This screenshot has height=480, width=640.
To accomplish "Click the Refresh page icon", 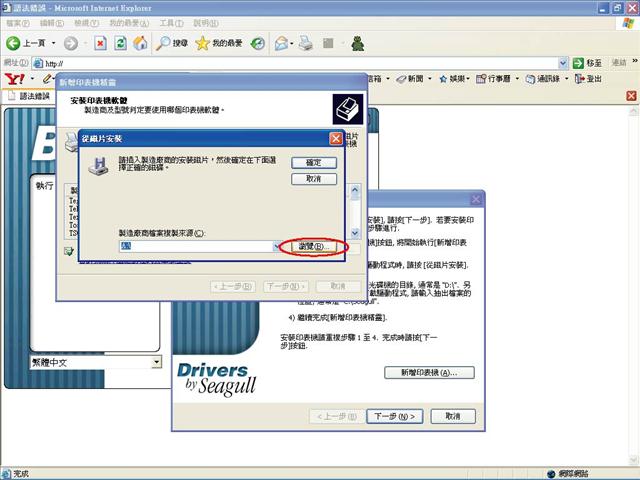I will (120, 43).
